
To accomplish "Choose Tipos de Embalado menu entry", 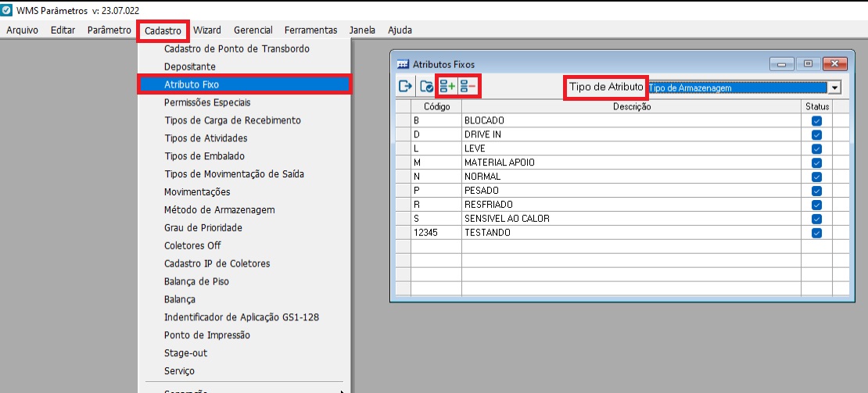I will pos(243,156).
